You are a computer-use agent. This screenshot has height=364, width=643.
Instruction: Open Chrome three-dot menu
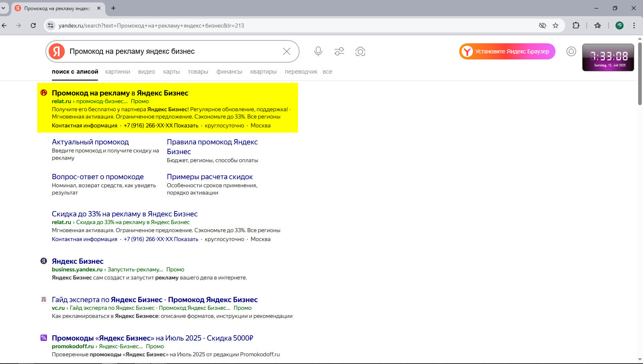click(x=634, y=25)
